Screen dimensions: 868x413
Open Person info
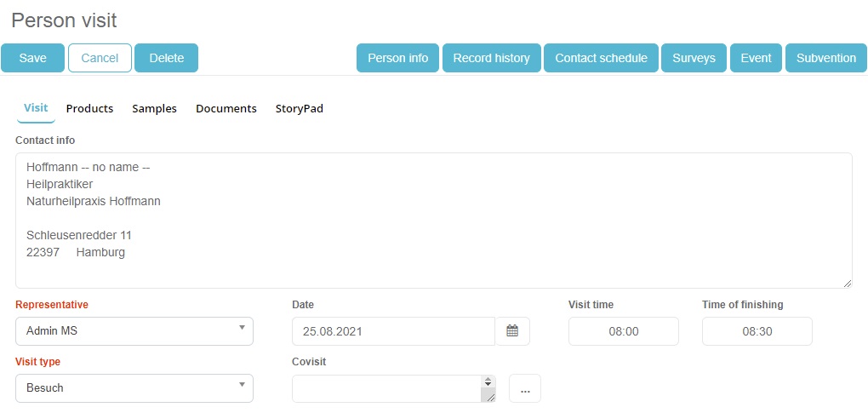click(x=397, y=58)
